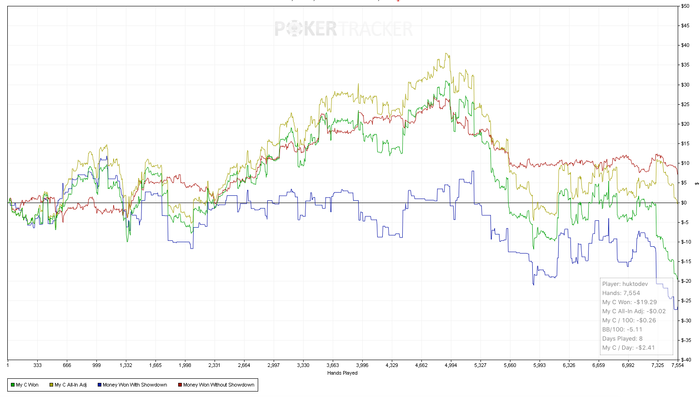
Task: Click the 3,330 x-axis tick label
Action: pyautogui.click(x=303, y=365)
